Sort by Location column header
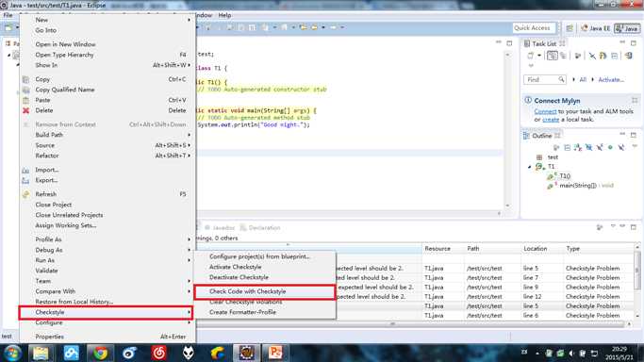 [x=541, y=249]
